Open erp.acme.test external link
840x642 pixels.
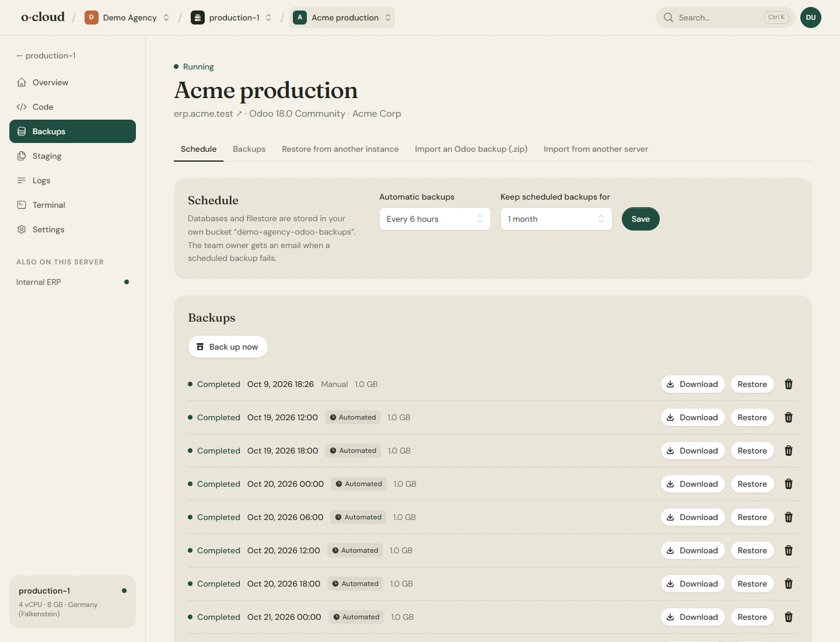208,114
